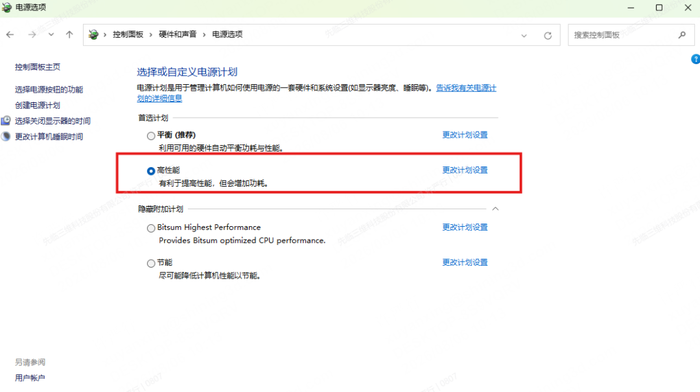Click the address bar Control Panel icon
This screenshot has height=392, width=700.
pos(93,34)
